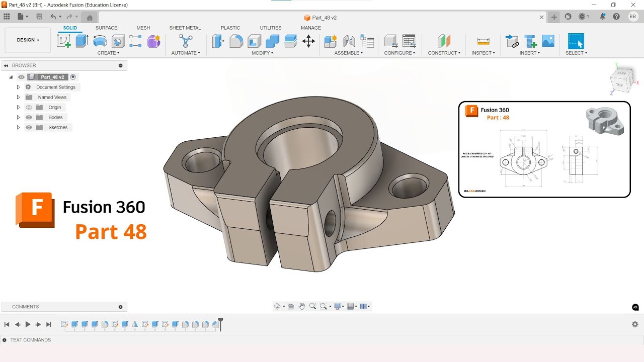Jump to timeline beginning
This screenshot has height=362, width=644.
tap(7, 324)
